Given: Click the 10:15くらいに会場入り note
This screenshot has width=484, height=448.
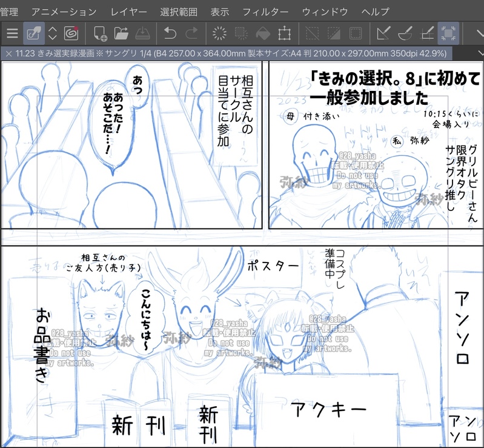Looking at the screenshot, I should click(x=451, y=119).
